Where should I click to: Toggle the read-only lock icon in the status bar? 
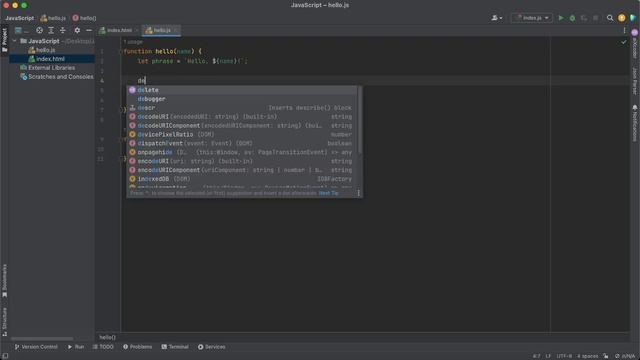coord(606,356)
